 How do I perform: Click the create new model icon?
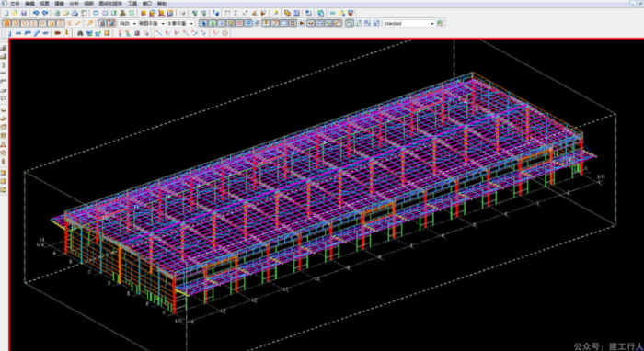6,14
